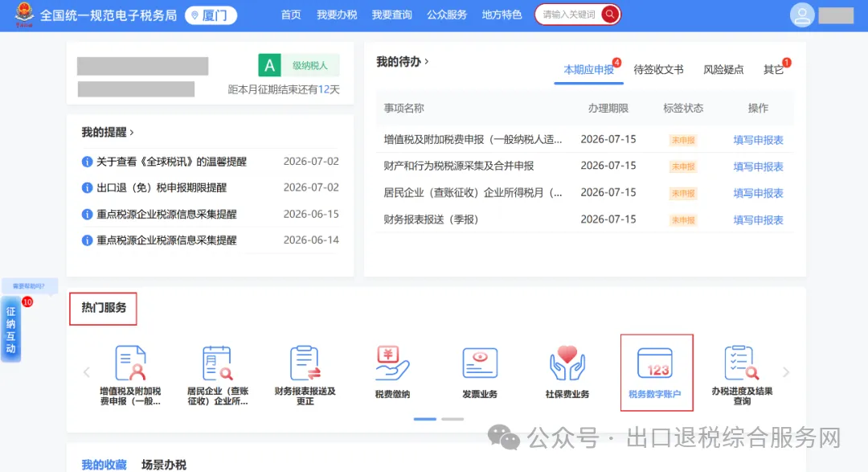Open 公众服务 in the top navigation
The width and height of the screenshot is (868, 472).
pos(447,15)
